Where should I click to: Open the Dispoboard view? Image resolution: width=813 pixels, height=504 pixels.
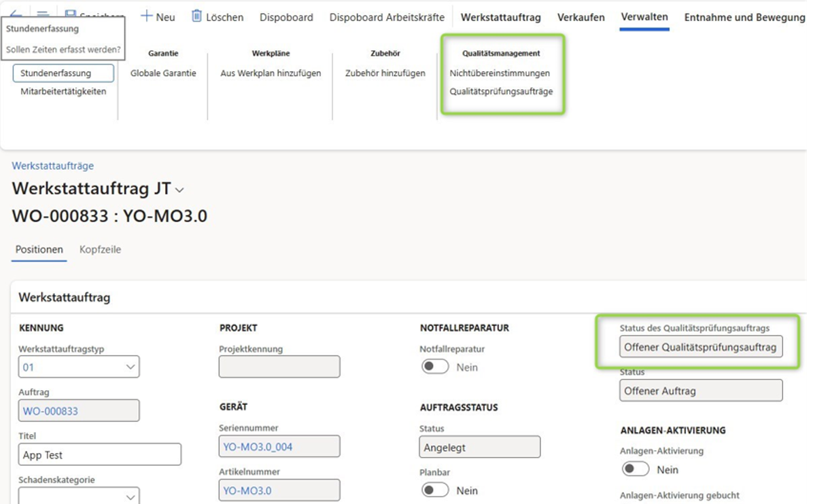[286, 17]
